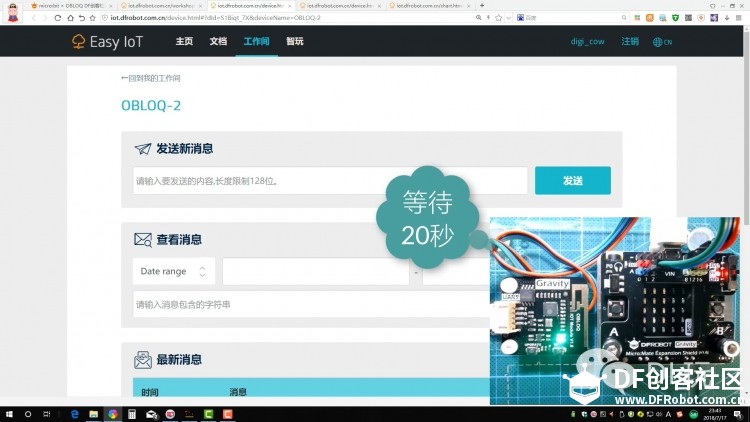Click the message content input field
Screen dimensions: 750x422
point(330,181)
